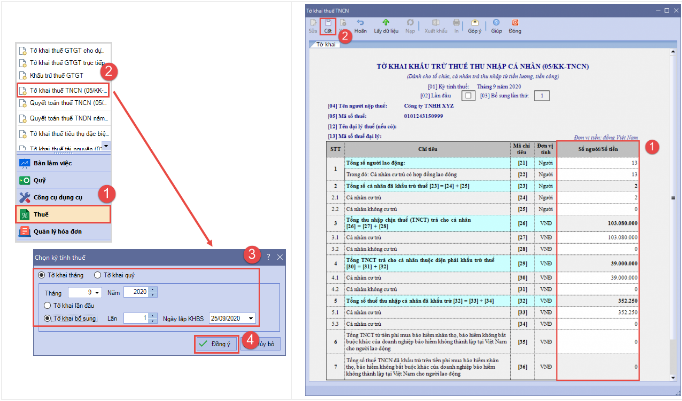The height and width of the screenshot is (401, 682).
Task: Click the document icon beside Khấu trừ thuế GTGT
Action: click(23, 76)
